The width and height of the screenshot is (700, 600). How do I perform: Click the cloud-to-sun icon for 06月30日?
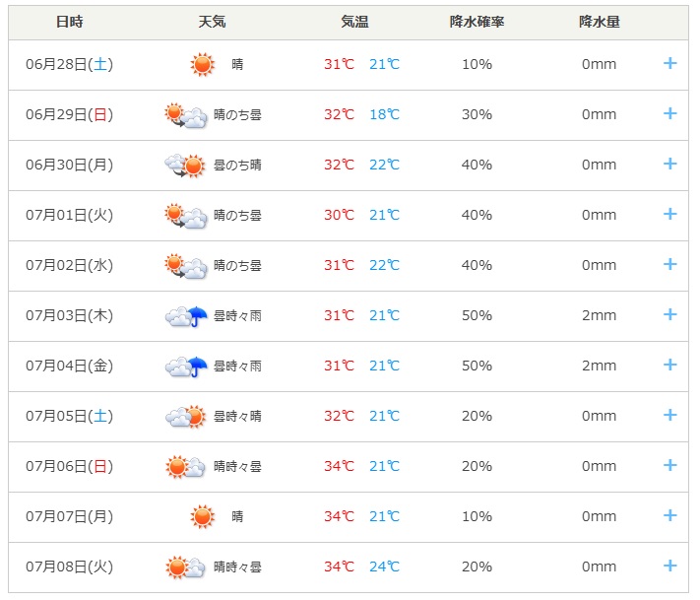(185, 166)
